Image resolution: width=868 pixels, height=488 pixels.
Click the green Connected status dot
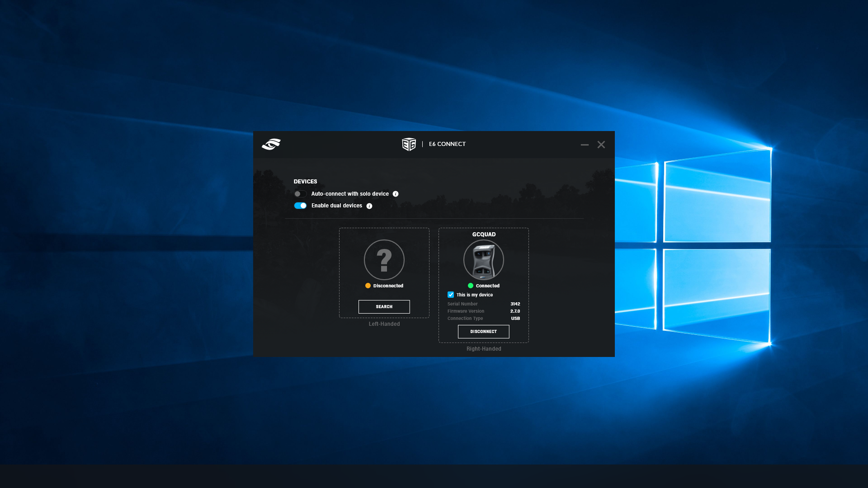(x=471, y=286)
